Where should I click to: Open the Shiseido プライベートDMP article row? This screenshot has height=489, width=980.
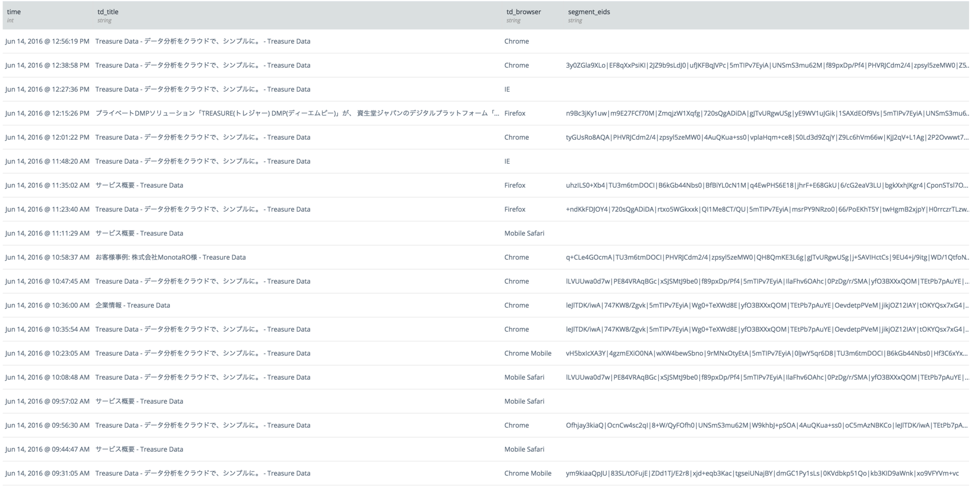pyautogui.click(x=294, y=113)
